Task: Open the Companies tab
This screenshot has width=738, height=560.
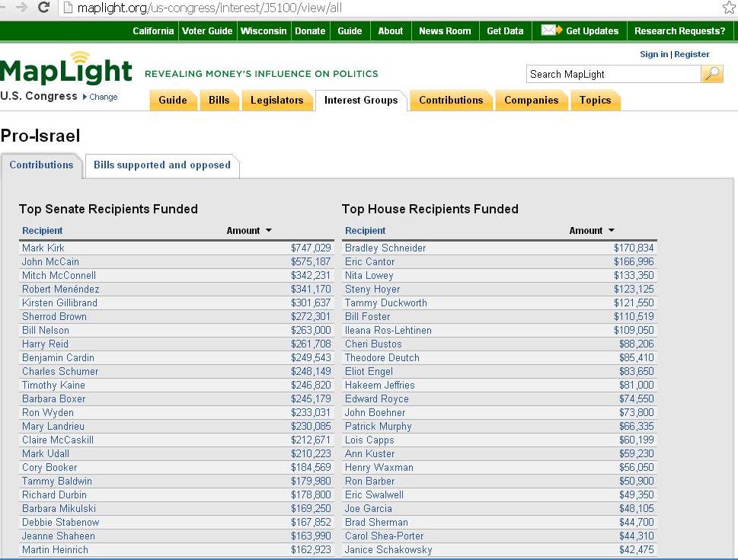Action: pyautogui.click(x=531, y=101)
